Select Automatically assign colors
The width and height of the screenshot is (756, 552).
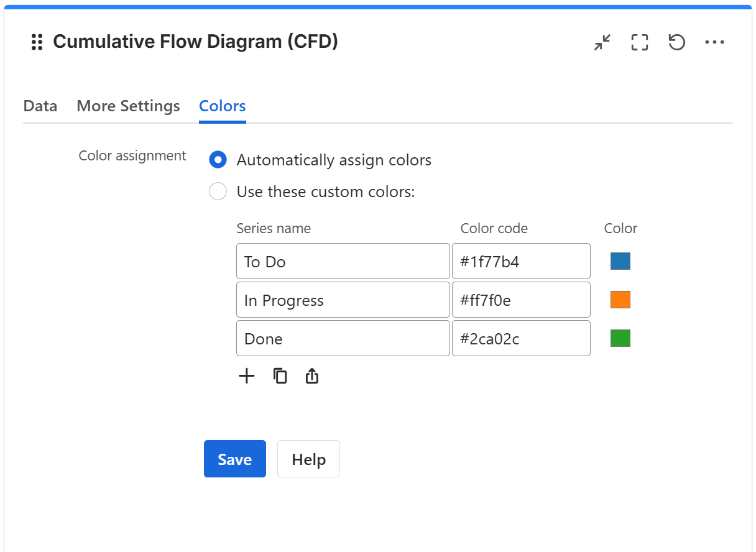click(x=218, y=160)
